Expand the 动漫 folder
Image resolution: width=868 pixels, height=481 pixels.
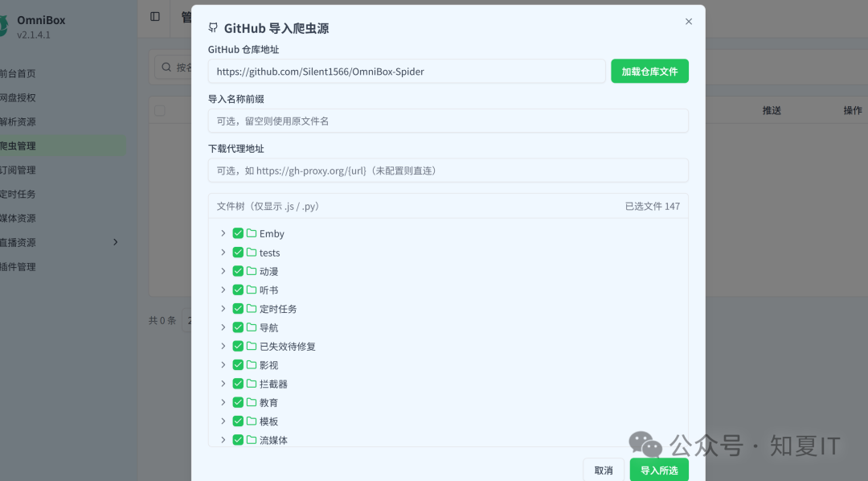(223, 271)
